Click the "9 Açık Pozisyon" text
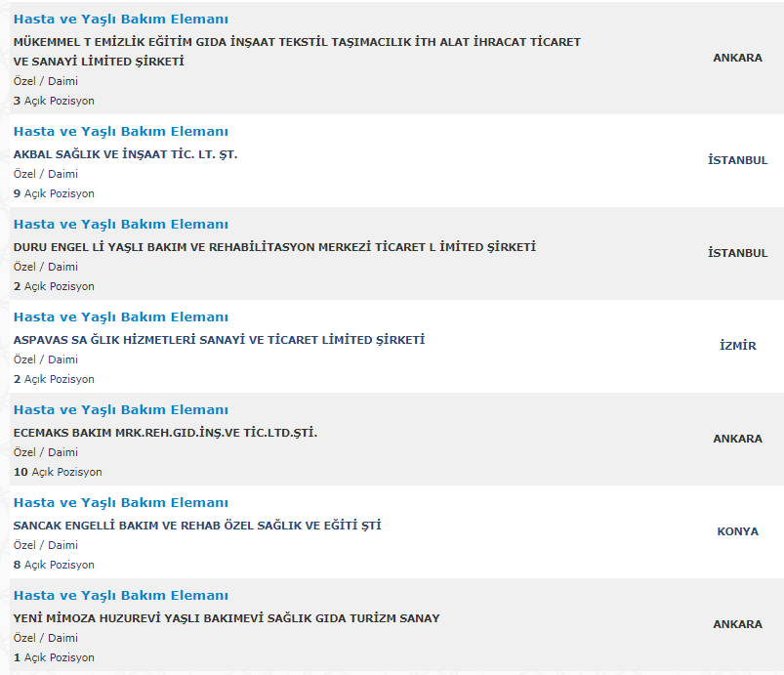The height and width of the screenshot is (675, 784). pos(54,193)
